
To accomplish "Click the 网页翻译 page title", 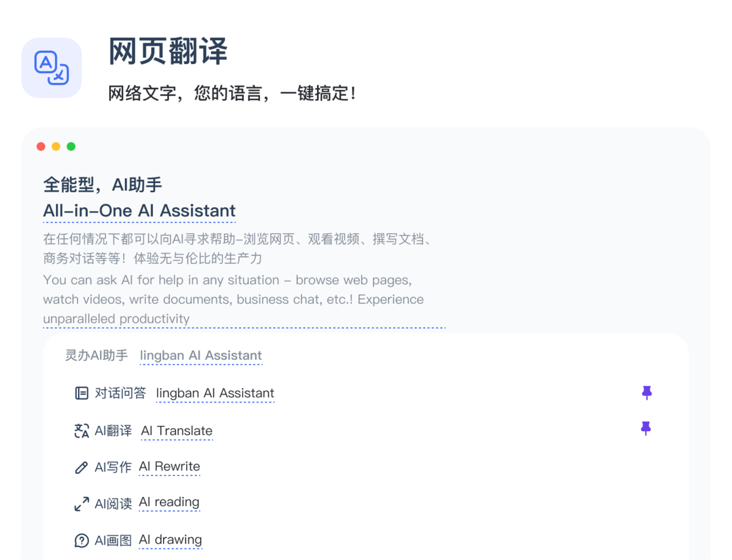I will (168, 52).
